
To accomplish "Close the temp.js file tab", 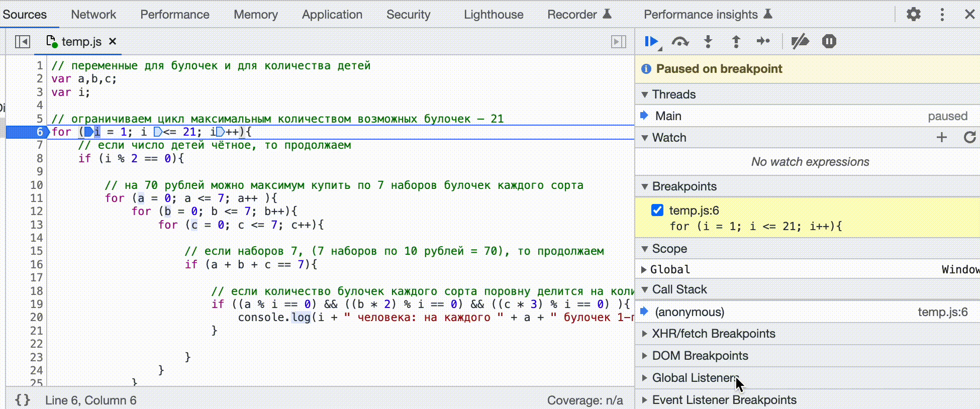I will coord(113,41).
